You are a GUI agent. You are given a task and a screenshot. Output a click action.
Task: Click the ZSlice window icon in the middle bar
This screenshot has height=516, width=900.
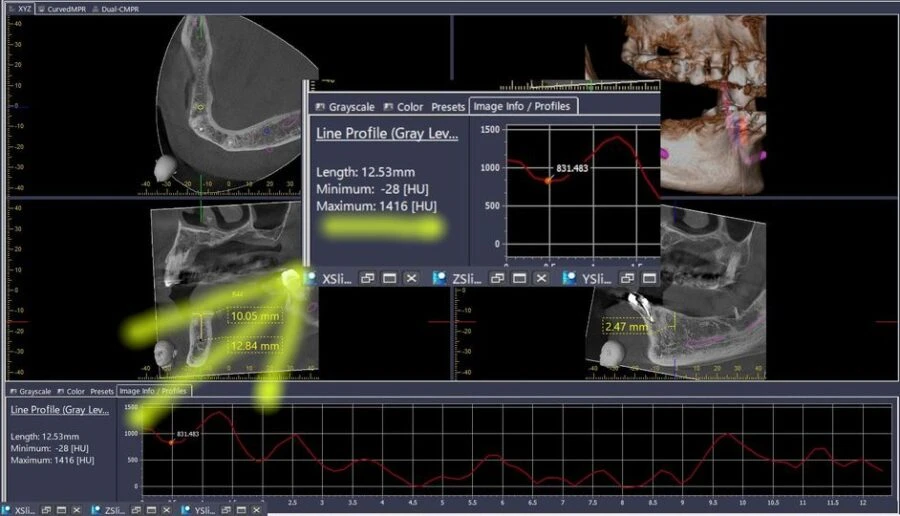coord(440,278)
